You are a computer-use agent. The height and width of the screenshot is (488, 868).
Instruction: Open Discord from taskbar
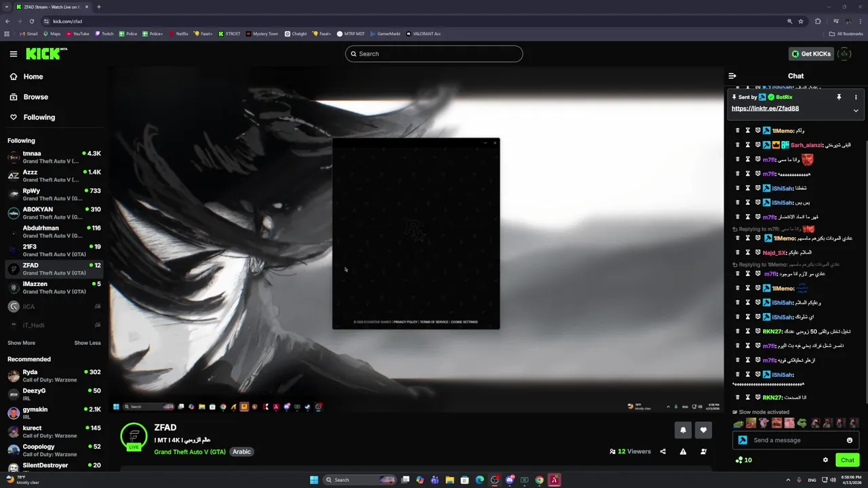(509, 480)
